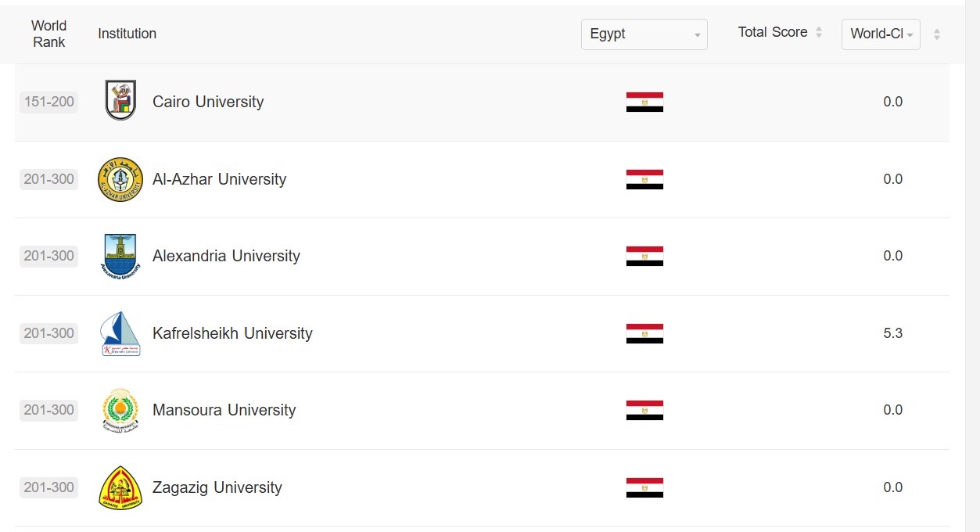
Task: Sort by Total Score column arrows
Action: pyautogui.click(x=819, y=33)
